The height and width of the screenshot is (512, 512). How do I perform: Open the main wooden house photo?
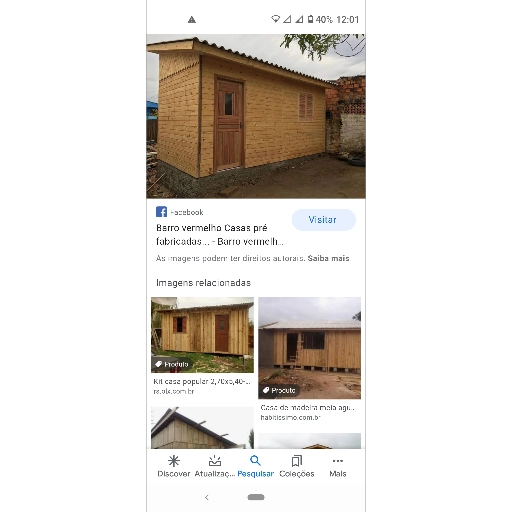(x=256, y=116)
